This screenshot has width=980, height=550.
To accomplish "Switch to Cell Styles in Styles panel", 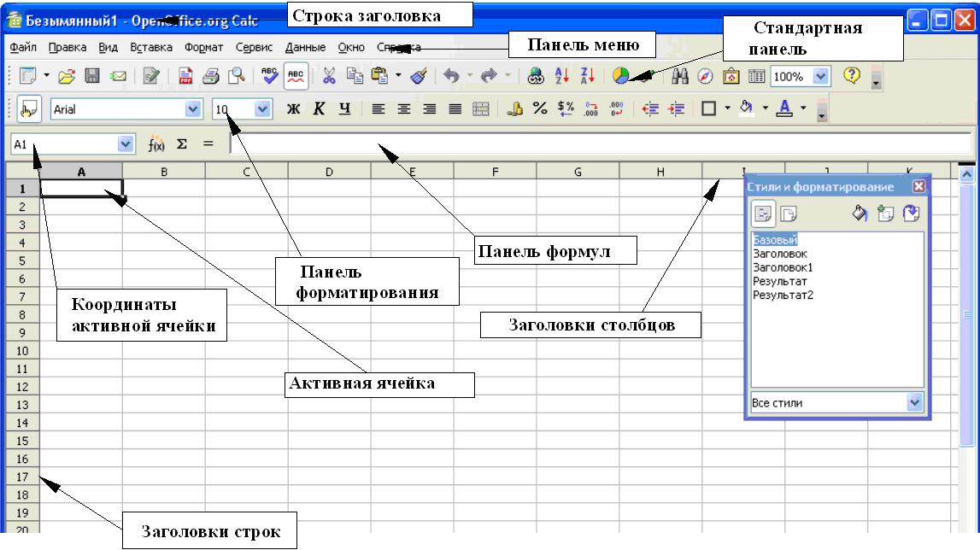I will 763,214.
